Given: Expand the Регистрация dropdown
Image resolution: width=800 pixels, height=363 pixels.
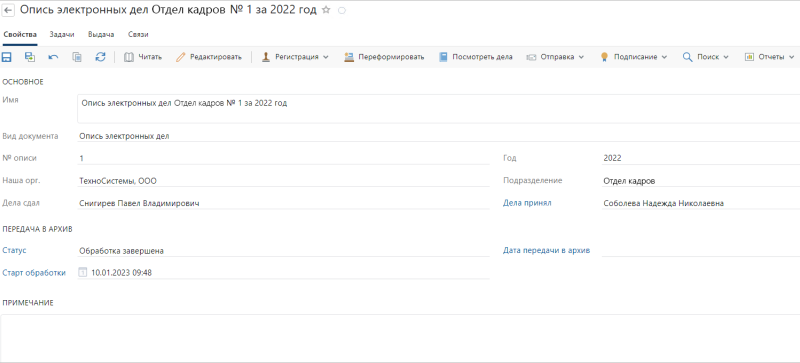Looking at the screenshot, I should [295, 57].
